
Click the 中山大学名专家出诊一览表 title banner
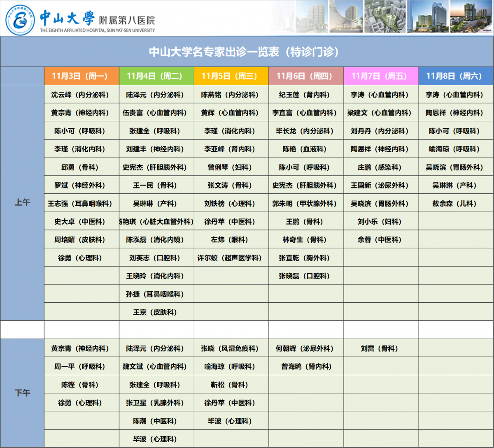click(x=246, y=52)
